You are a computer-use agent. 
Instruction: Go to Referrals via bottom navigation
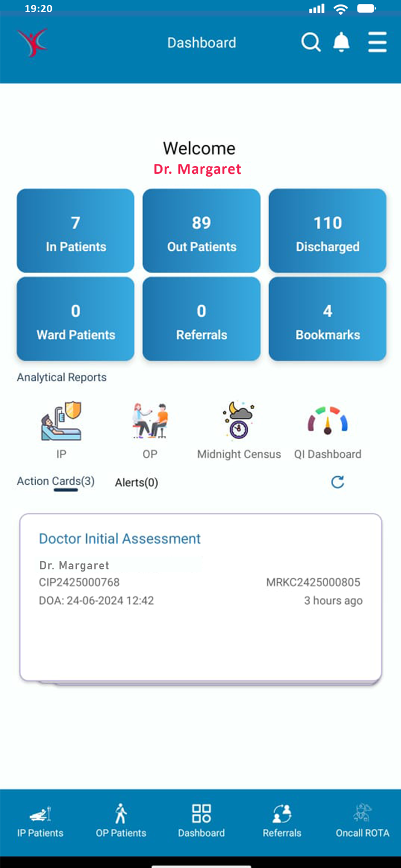(282, 819)
